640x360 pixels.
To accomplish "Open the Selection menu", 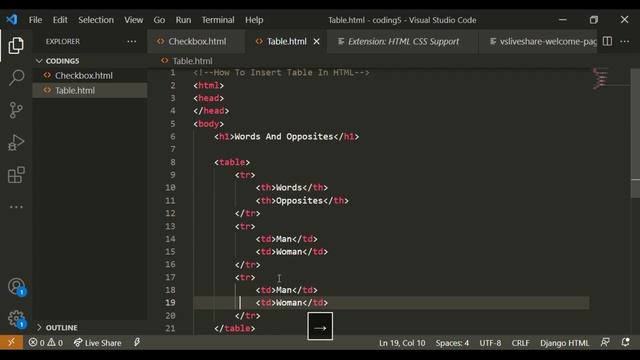I will click(96, 20).
